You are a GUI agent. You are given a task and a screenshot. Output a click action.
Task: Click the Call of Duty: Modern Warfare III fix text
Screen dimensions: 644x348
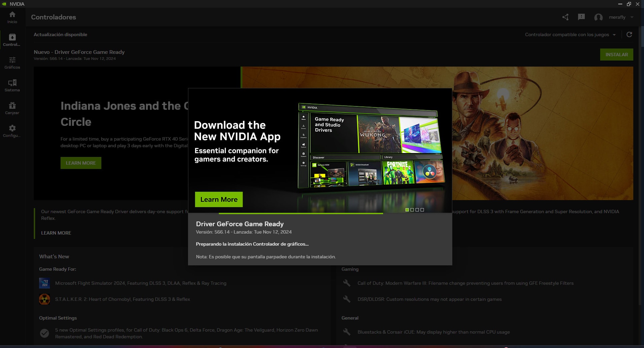click(465, 283)
